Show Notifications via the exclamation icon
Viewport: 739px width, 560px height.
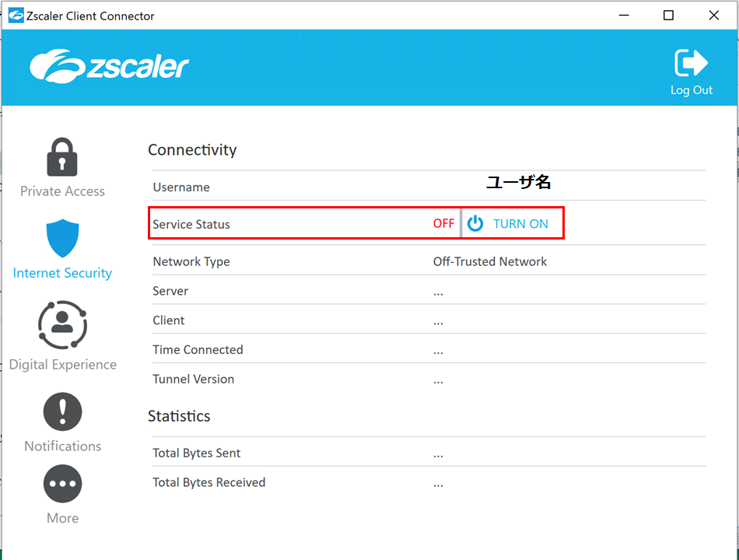click(x=62, y=411)
